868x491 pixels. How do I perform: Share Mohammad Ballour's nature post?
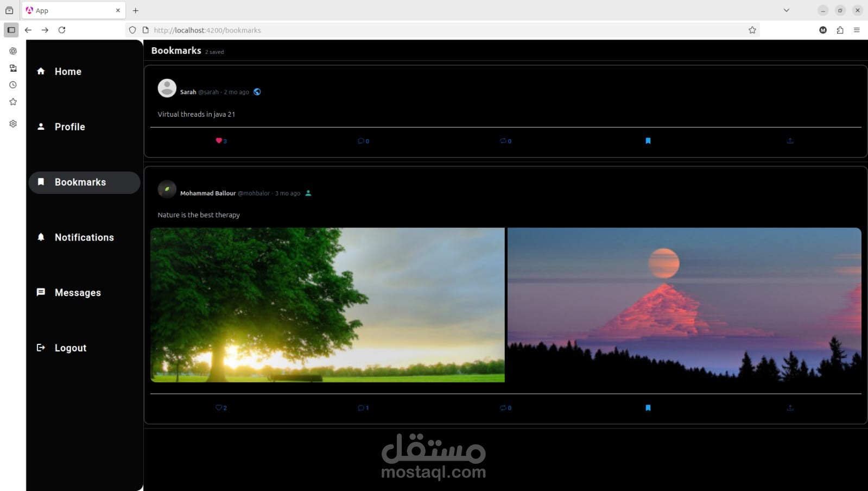tap(790, 407)
